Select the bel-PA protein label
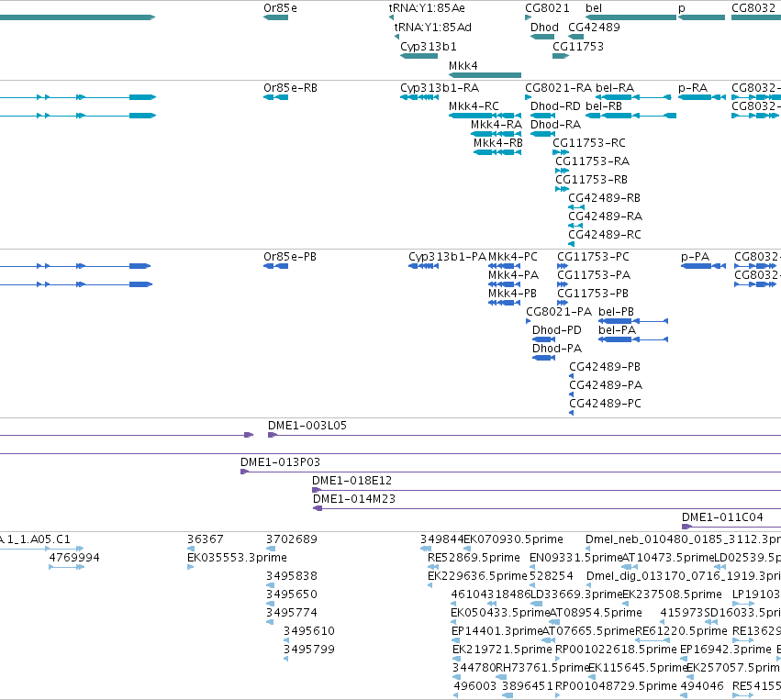The height and width of the screenshot is (700, 781). [617, 330]
